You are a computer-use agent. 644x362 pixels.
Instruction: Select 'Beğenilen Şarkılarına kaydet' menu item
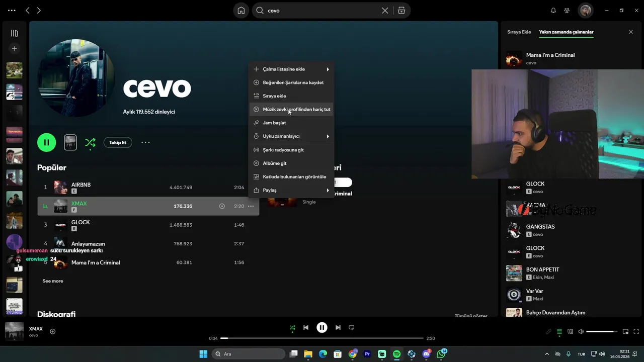[291, 82]
